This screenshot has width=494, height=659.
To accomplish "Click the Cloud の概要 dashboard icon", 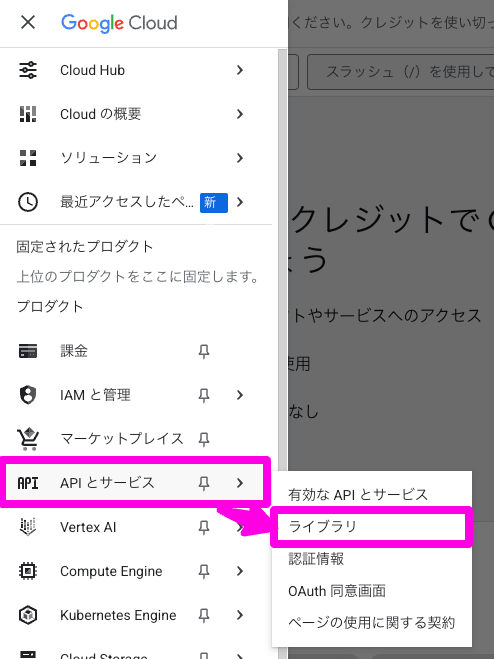I will (28, 114).
